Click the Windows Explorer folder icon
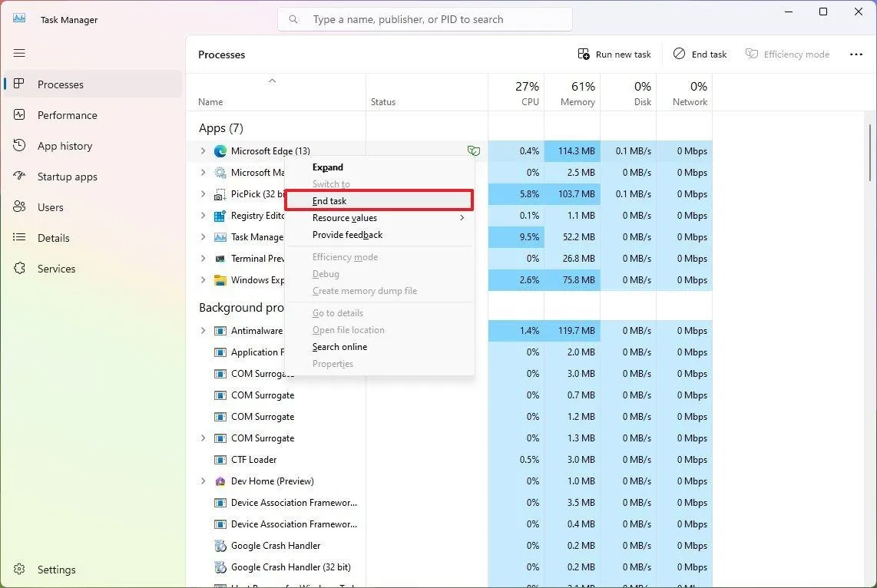 220,280
